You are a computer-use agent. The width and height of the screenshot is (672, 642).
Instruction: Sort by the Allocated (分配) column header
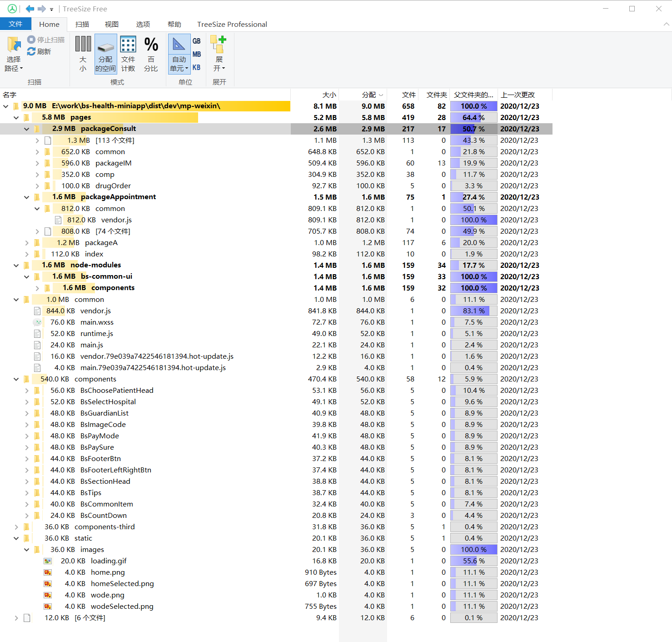click(363, 95)
